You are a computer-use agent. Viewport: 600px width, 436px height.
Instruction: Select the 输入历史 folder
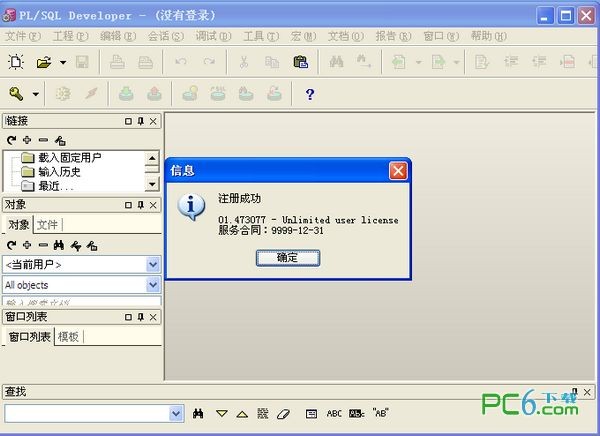[x=51, y=172]
